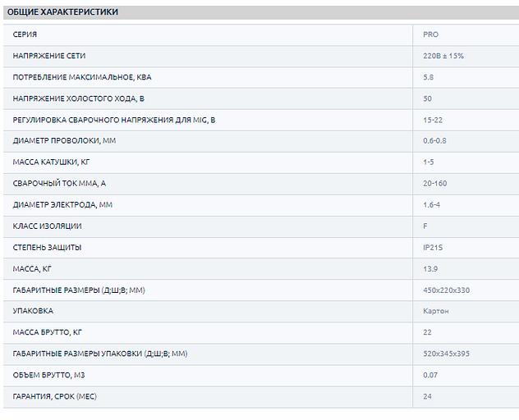Viewport: 519px width, 420px height.
Task: Click the MIG voltage range value 15-22
Action: point(433,120)
